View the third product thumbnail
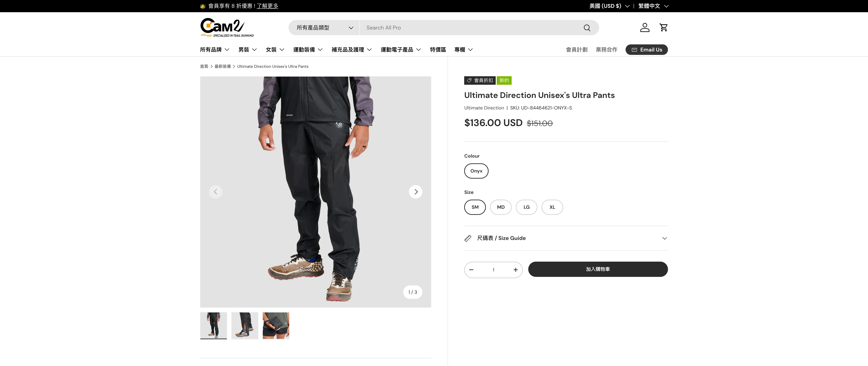The image size is (868, 366). [x=276, y=326]
